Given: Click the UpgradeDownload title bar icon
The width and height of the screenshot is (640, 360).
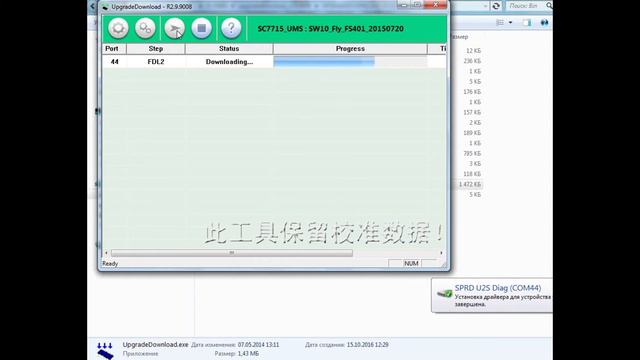Looking at the screenshot, I should (x=105, y=7).
